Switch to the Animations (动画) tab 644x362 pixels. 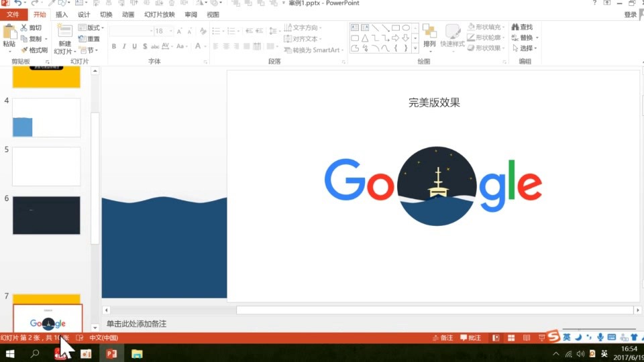pos(128,14)
